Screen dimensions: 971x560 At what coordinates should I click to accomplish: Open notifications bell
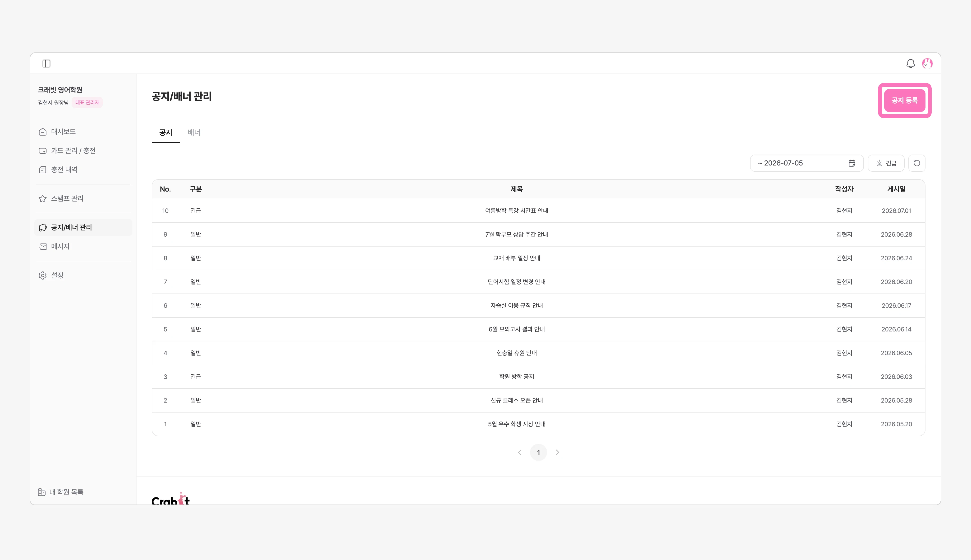(910, 64)
